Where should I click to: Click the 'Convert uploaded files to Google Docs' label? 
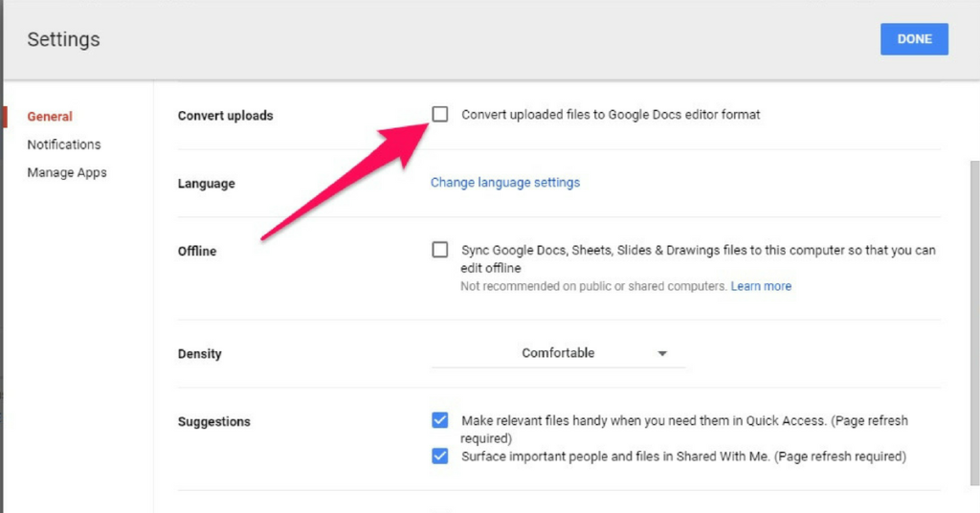(x=611, y=114)
